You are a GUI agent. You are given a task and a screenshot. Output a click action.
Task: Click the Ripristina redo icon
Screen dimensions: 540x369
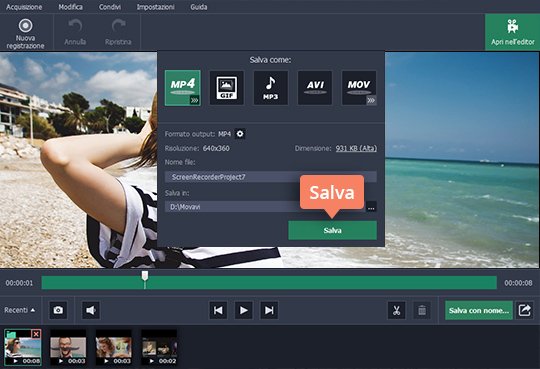click(118, 26)
